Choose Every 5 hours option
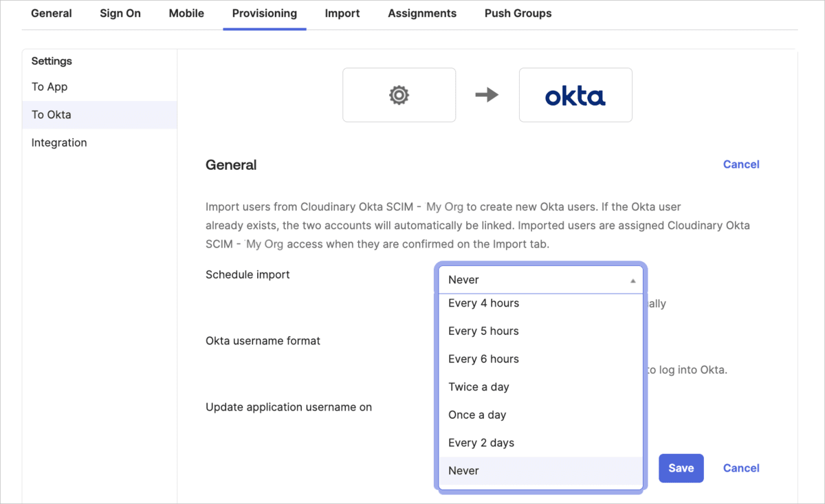The image size is (825, 504). click(x=540, y=331)
